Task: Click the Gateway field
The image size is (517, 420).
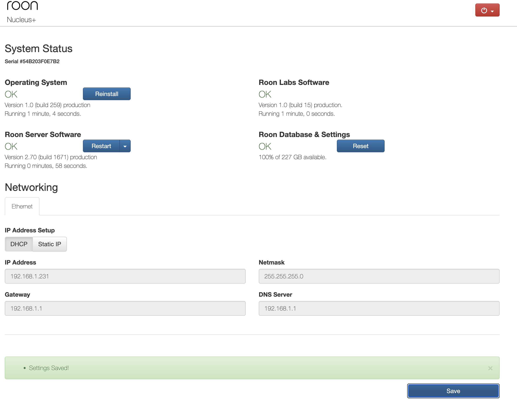Action: pyautogui.click(x=125, y=308)
